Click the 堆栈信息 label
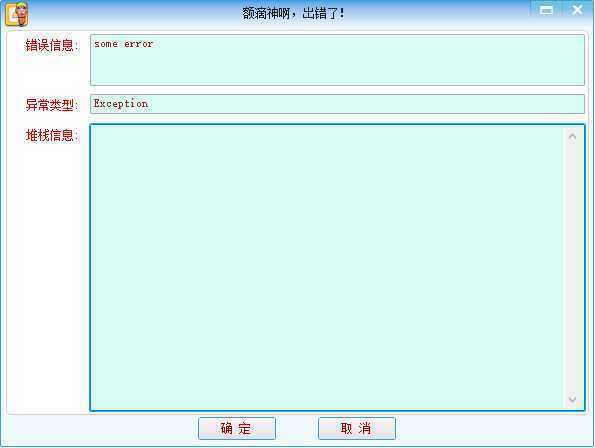This screenshot has height=448, width=595. pyautogui.click(x=51, y=135)
